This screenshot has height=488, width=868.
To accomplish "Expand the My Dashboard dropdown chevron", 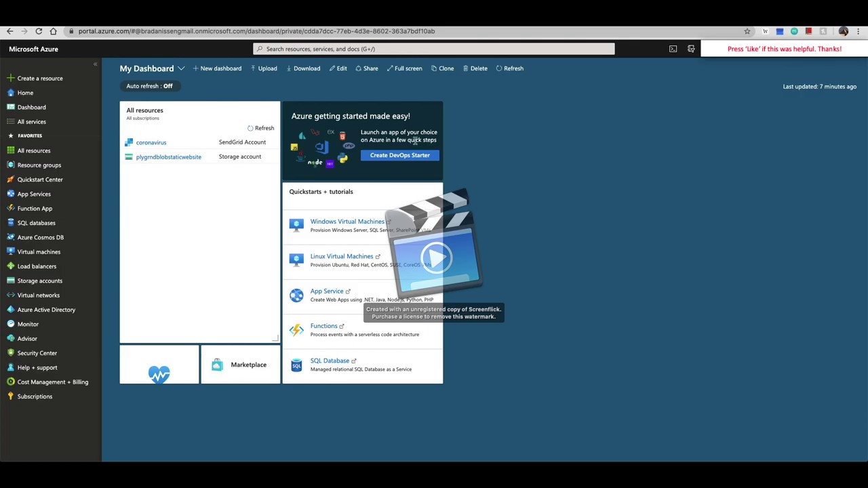I will coord(181,68).
